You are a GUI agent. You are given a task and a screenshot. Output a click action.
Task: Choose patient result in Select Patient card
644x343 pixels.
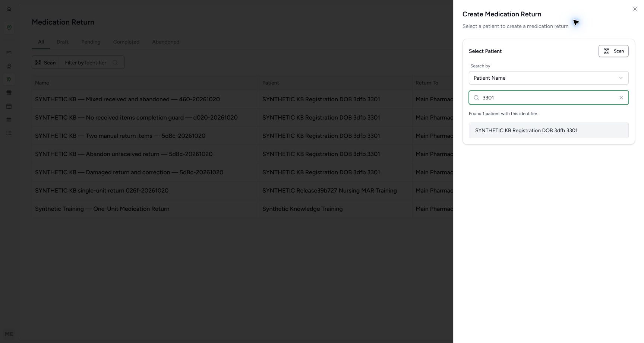click(549, 130)
